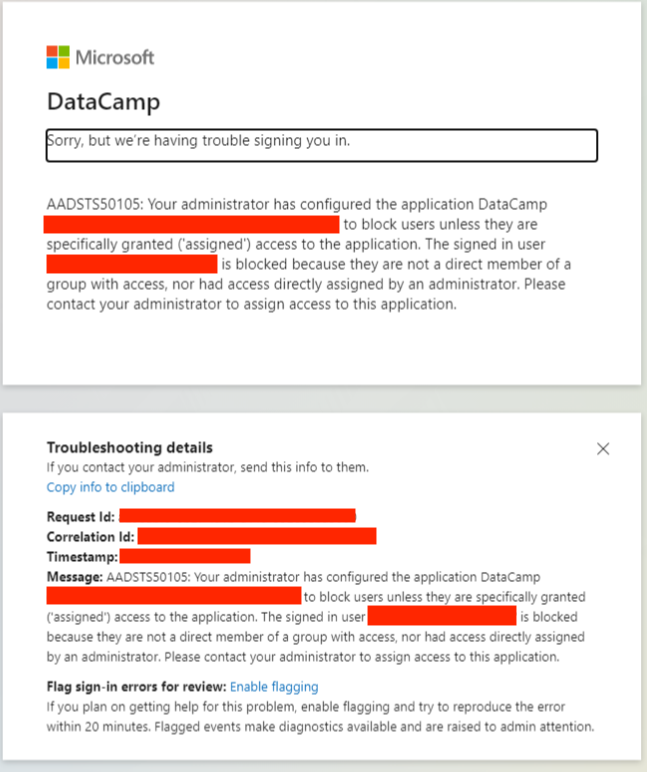647x772 pixels.
Task: Click the Request Id label
Action: 81,517
